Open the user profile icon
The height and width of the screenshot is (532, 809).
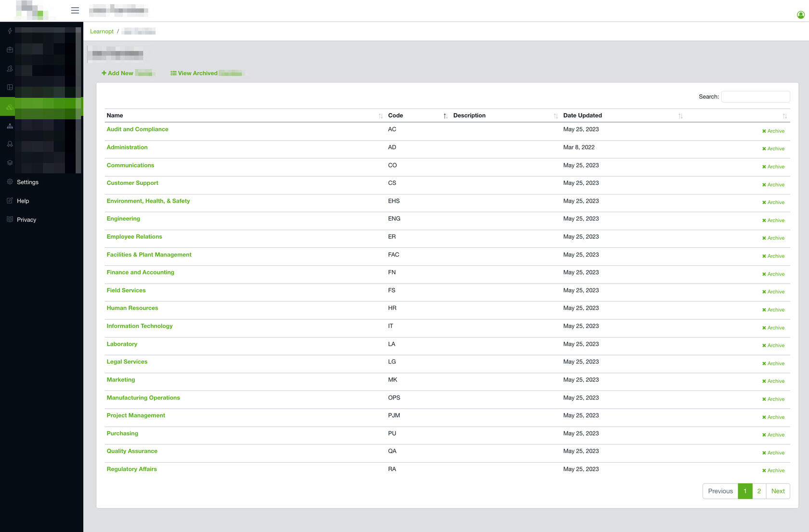click(800, 15)
